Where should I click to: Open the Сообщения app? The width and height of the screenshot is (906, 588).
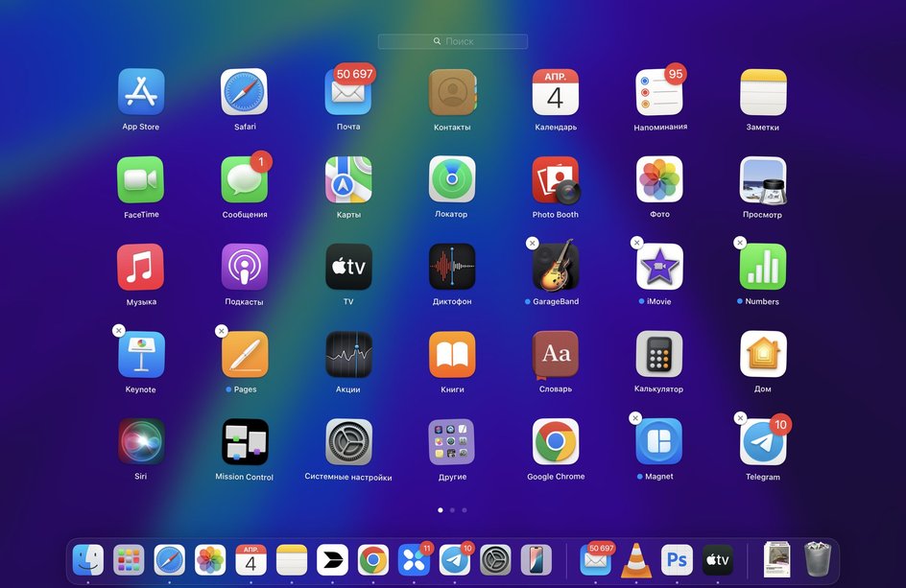245,179
